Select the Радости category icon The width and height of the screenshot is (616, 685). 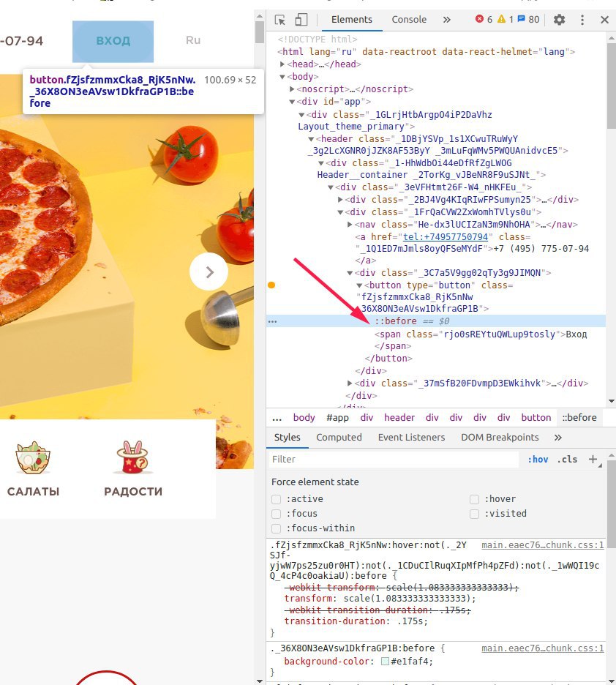133,457
